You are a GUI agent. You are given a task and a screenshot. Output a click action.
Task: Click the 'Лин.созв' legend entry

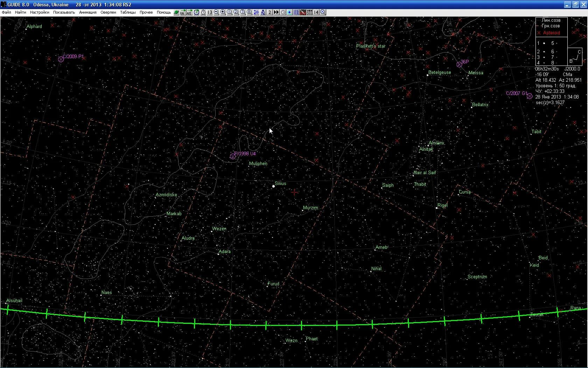pyautogui.click(x=551, y=20)
